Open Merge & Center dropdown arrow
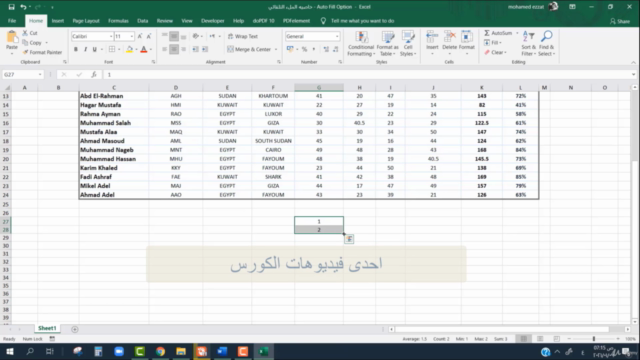The image size is (640, 360). tap(276, 49)
